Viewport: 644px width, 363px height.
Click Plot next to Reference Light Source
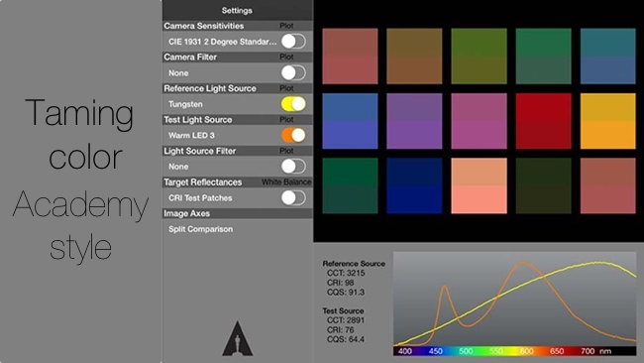click(286, 88)
